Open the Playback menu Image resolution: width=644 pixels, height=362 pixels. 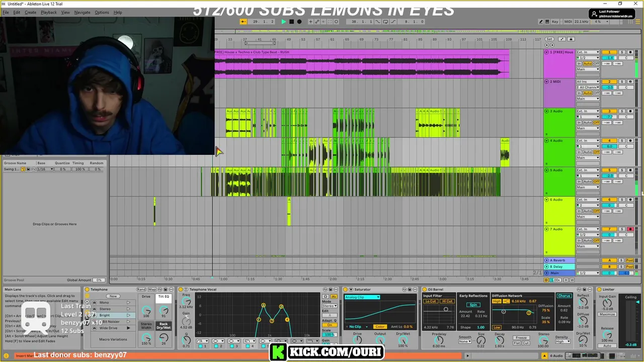pos(49,12)
